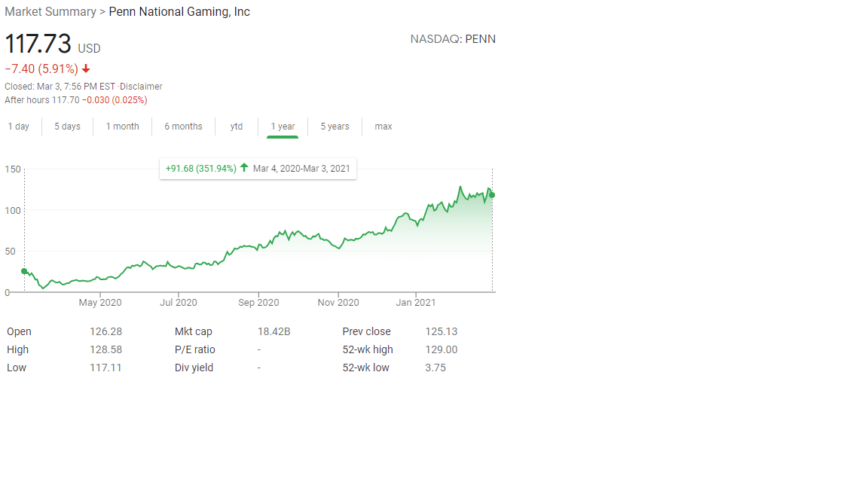Image resolution: width=868 pixels, height=488 pixels.
Task: Select the 6 months range tab
Action: pos(183,127)
